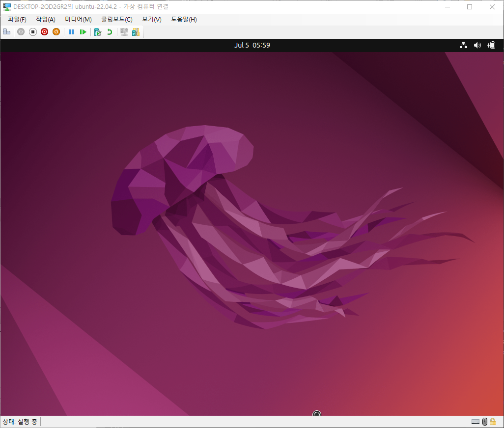Open the 도움말(H) menu
The width and height of the screenshot is (504, 428).
click(184, 20)
